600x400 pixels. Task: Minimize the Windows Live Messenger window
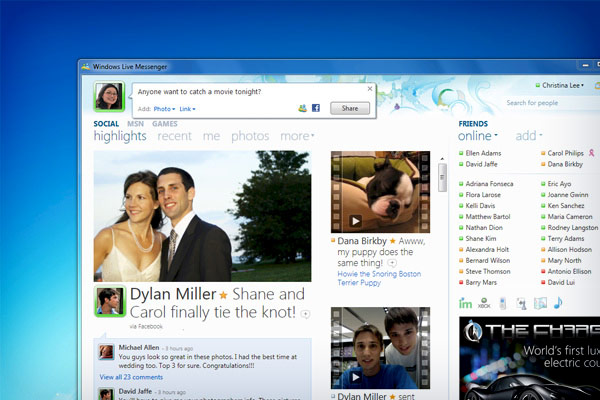point(585,66)
